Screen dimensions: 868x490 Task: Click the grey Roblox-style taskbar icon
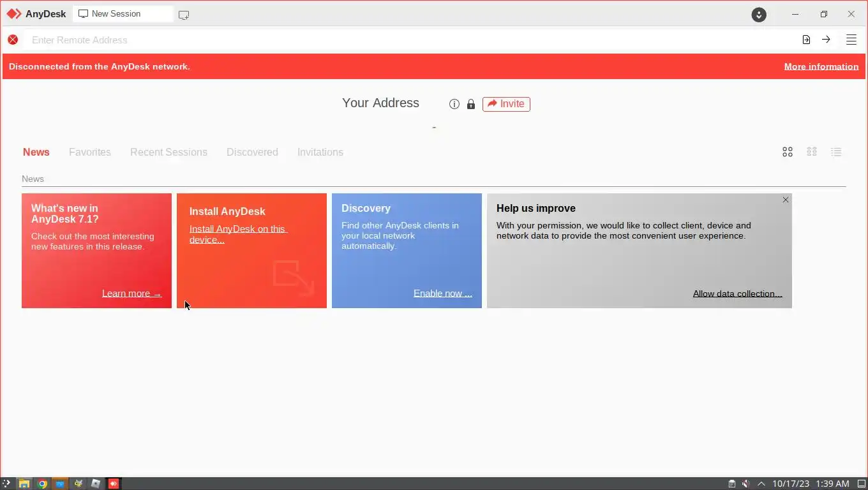tap(96, 484)
